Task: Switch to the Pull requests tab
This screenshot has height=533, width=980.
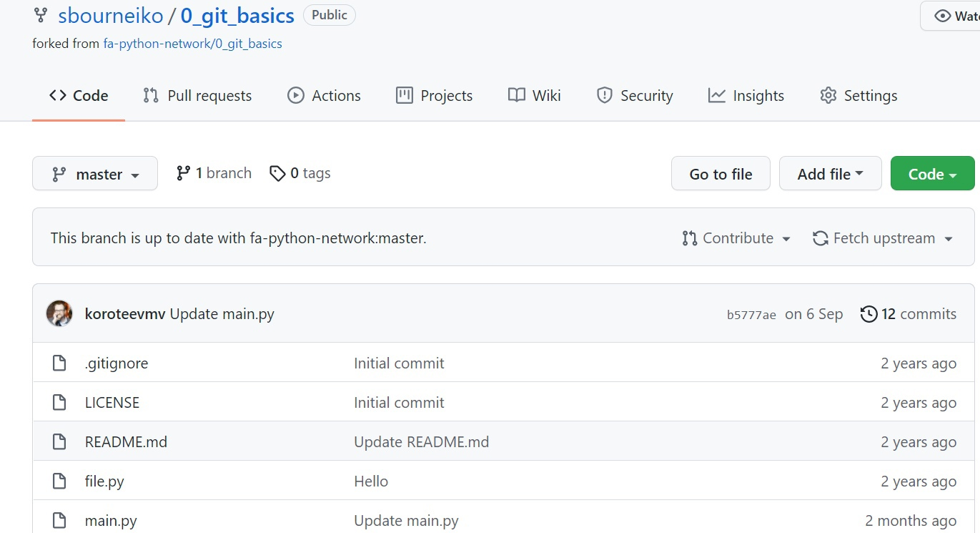Action: tap(197, 96)
